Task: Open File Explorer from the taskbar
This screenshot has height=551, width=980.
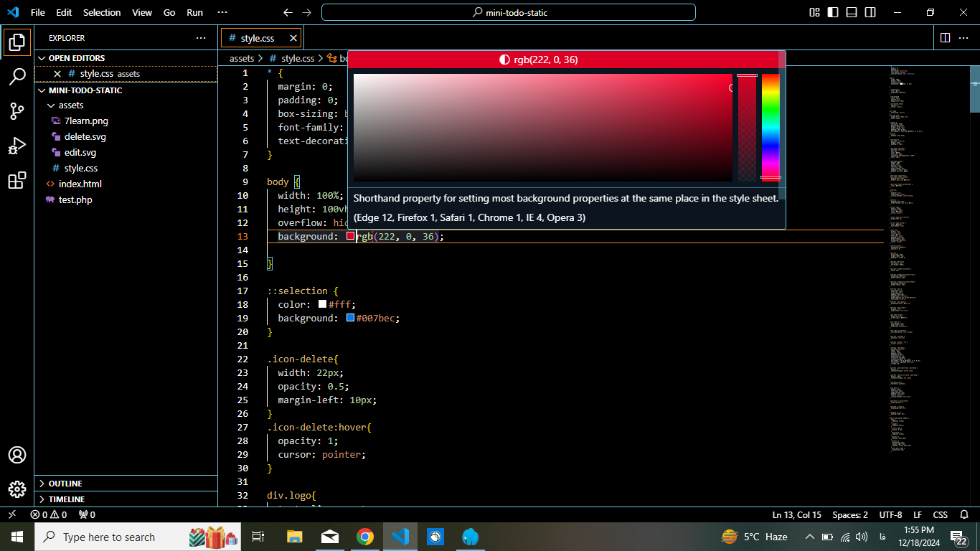Action: point(294,537)
